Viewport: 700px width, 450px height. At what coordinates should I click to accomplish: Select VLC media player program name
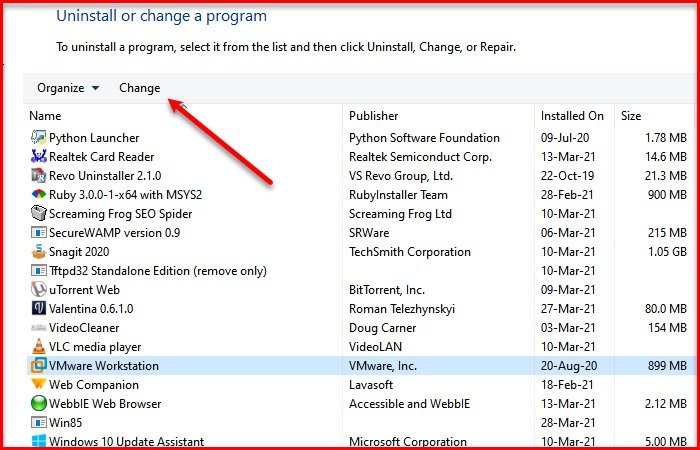95,347
